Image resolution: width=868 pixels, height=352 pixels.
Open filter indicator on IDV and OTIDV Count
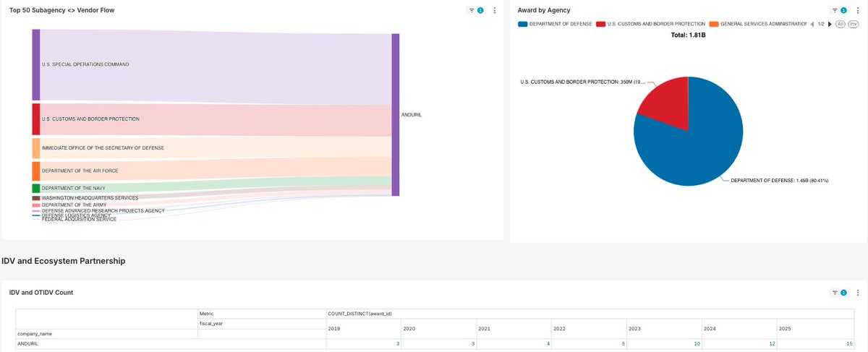click(839, 293)
